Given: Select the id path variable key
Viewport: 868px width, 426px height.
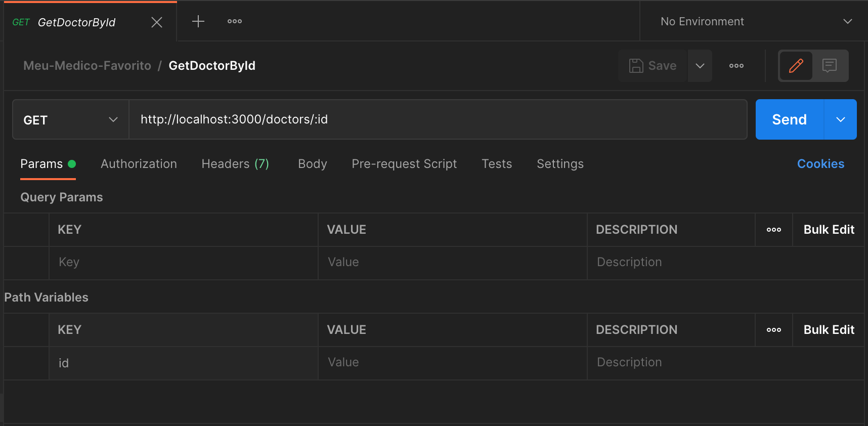Looking at the screenshot, I should (184, 363).
